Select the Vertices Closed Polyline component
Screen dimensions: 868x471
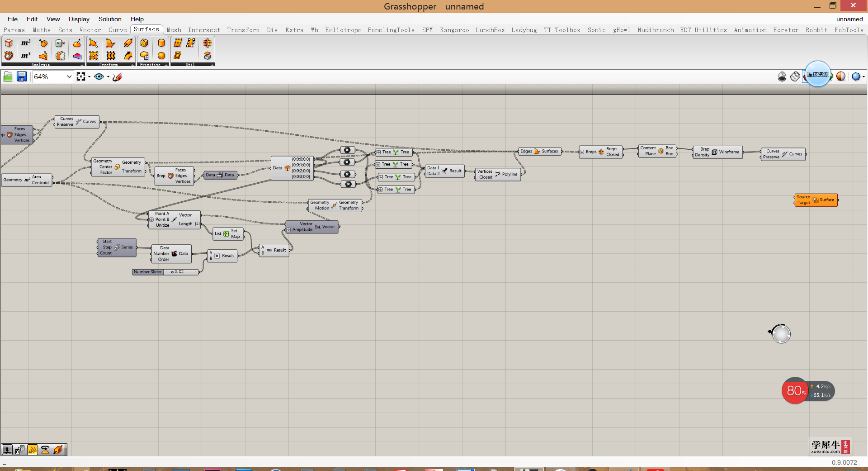[x=498, y=174]
